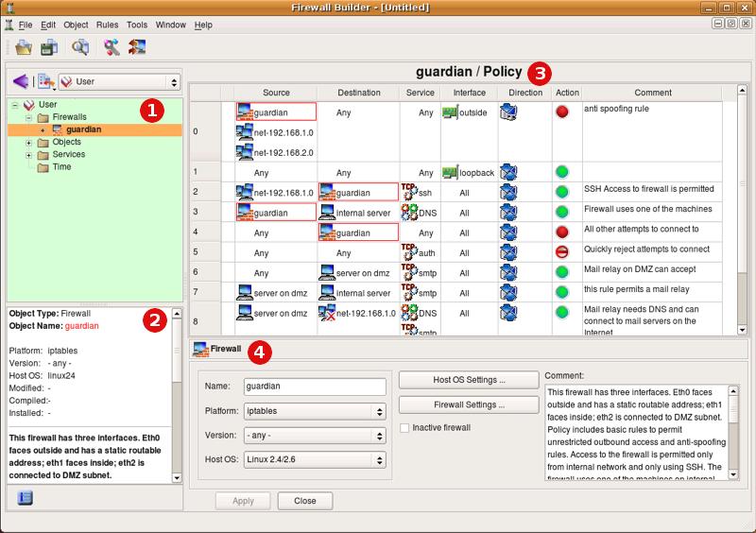Click the Compile rules toolbar icon
Screen dimensions: 756x533
112,47
